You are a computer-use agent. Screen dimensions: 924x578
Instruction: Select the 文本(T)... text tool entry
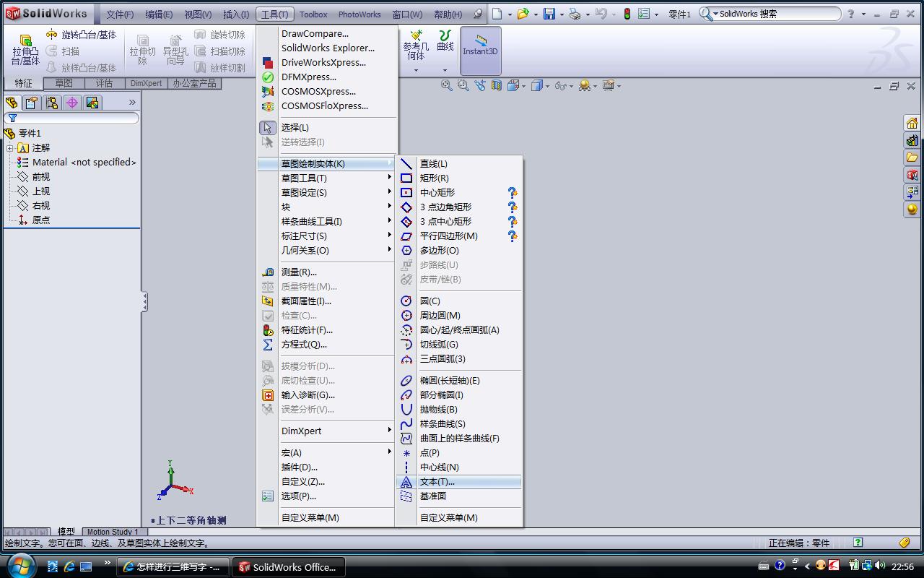click(459, 482)
